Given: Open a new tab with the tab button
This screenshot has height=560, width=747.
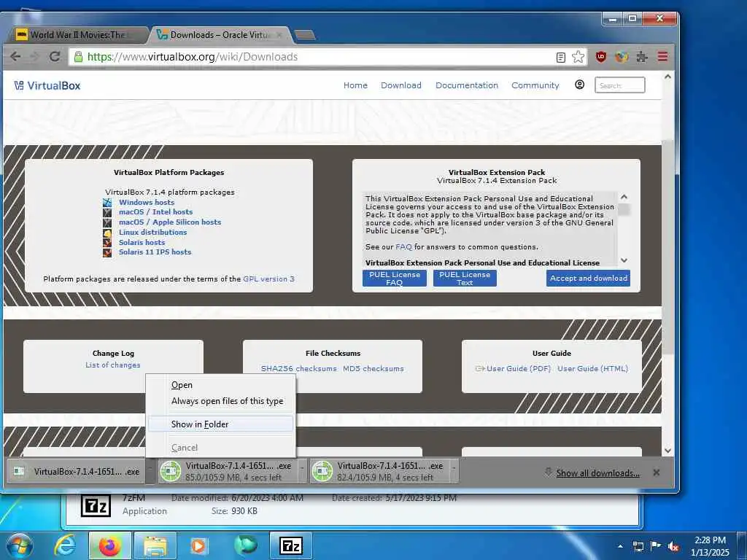Looking at the screenshot, I should tap(304, 35).
